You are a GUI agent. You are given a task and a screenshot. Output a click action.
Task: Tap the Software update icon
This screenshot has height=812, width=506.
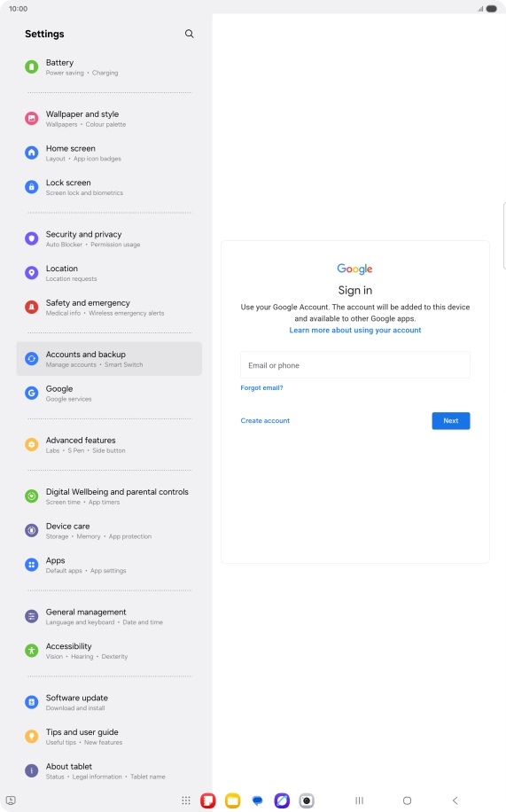tap(32, 702)
